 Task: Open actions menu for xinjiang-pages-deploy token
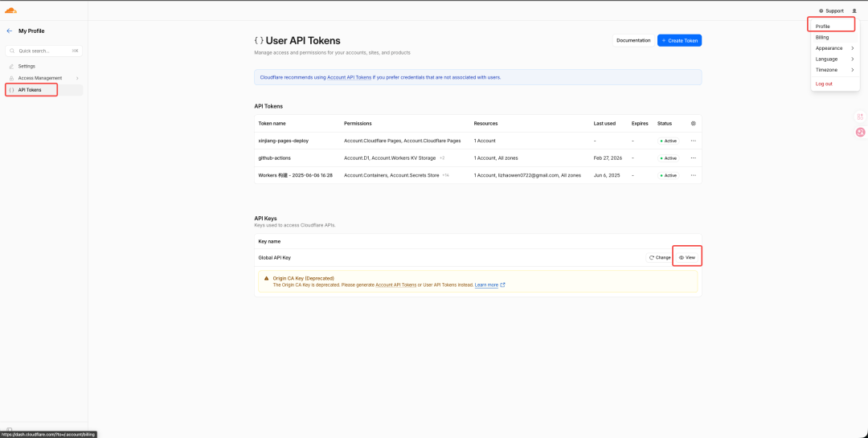[x=693, y=141]
